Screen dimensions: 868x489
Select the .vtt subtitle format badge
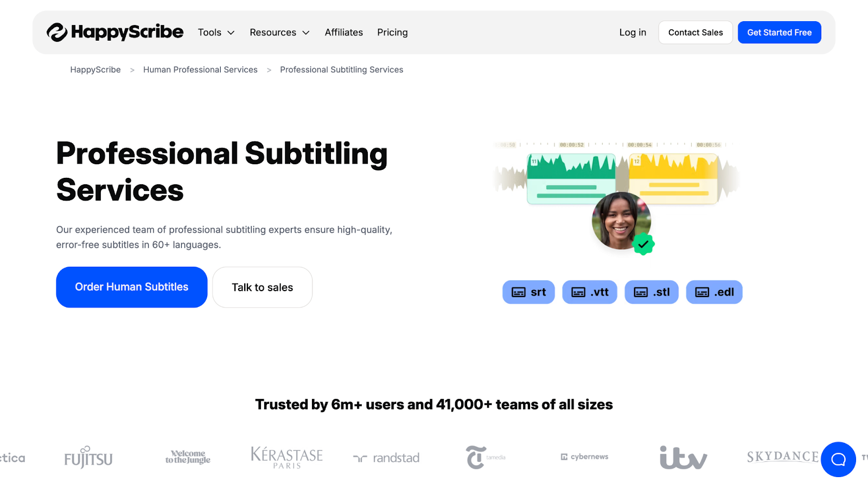pyautogui.click(x=589, y=292)
